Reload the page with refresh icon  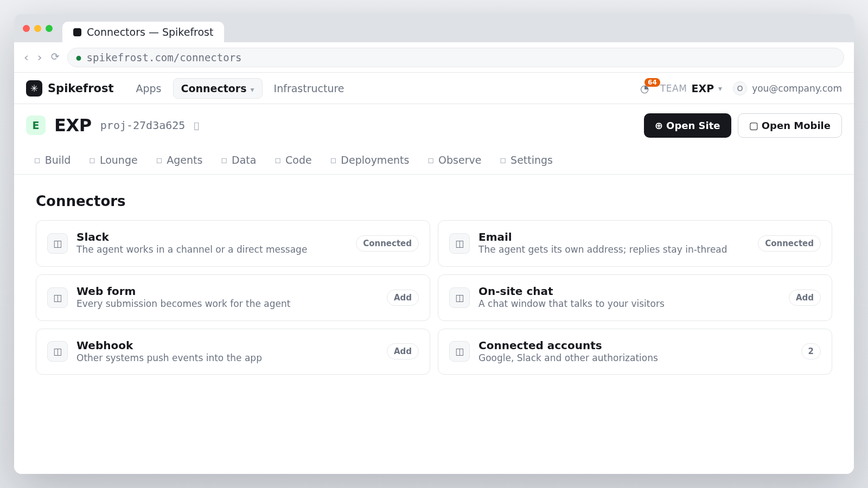[55, 57]
